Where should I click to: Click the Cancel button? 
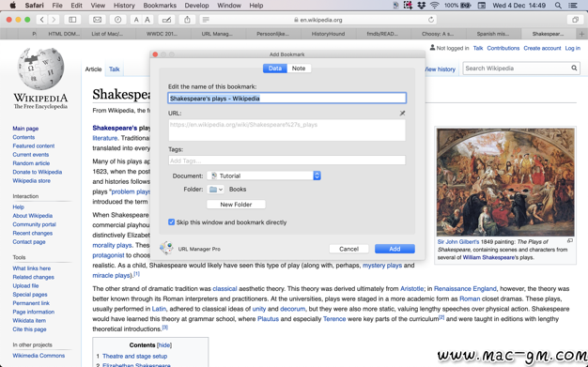[x=348, y=249]
